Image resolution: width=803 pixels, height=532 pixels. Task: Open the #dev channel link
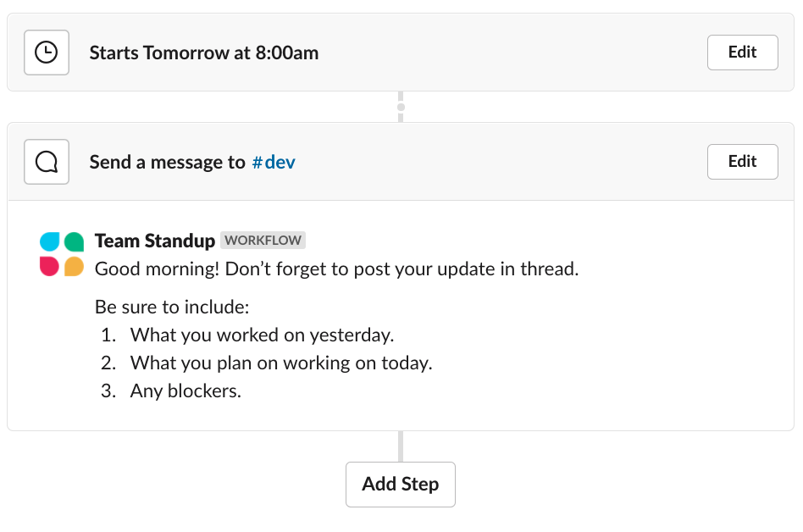tap(274, 162)
